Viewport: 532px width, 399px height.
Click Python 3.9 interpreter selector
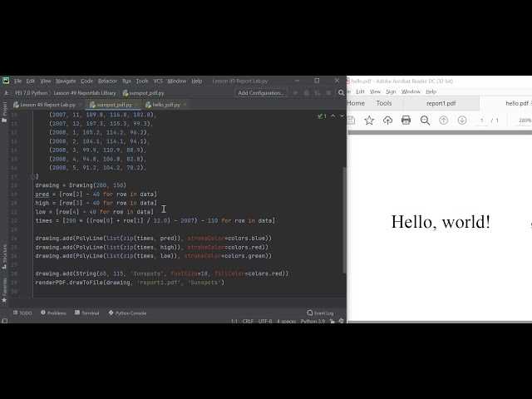[x=313, y=321]
